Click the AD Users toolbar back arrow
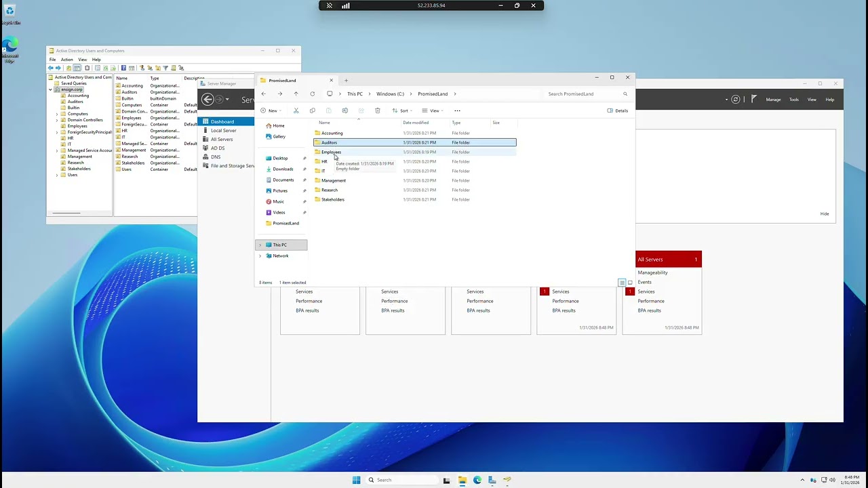The image size is (868, 488). (51, 68)
